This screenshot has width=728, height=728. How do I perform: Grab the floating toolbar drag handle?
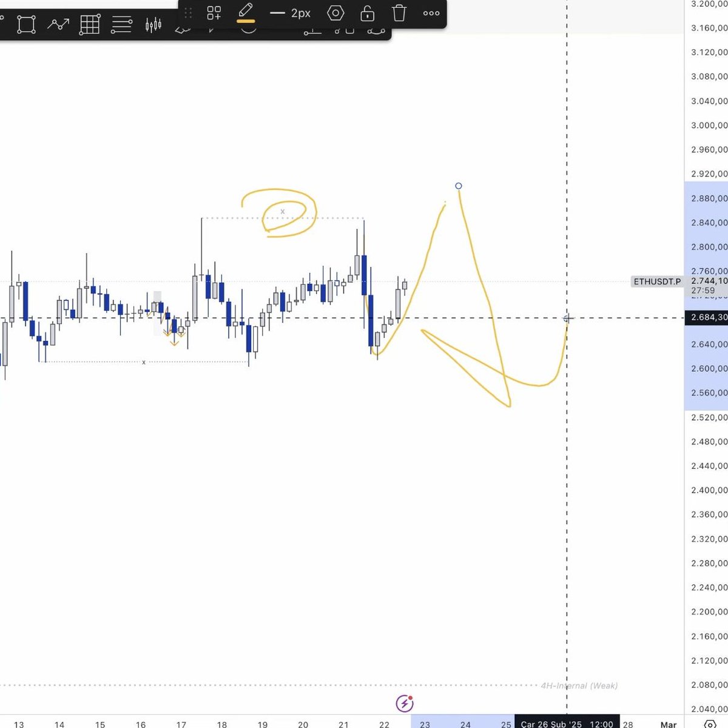point(188,13)
